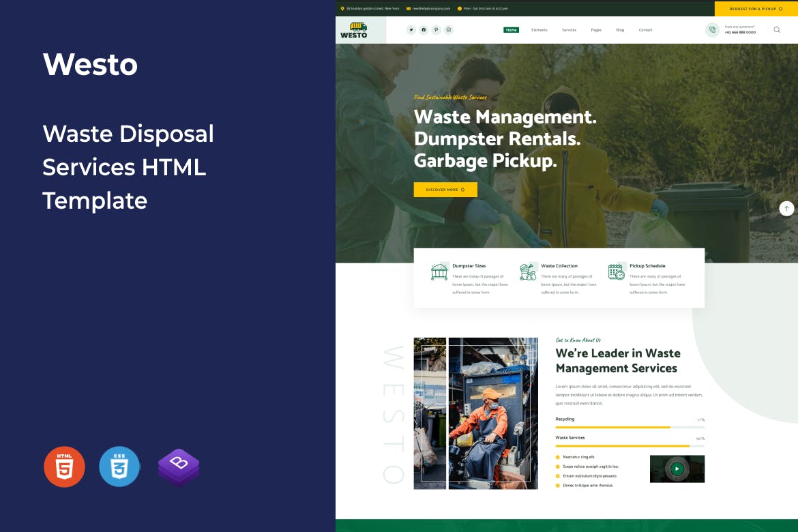Click the Discover More button
The width and height of the screenshot is (798, 532).
pyautogui.click(x=445, y=190)
